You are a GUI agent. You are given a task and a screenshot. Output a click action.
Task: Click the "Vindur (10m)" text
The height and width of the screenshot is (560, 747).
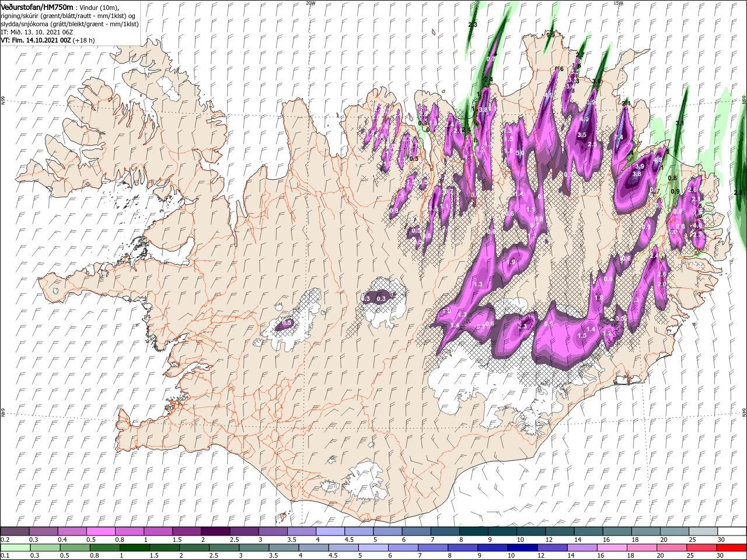[x=98, y=7]
